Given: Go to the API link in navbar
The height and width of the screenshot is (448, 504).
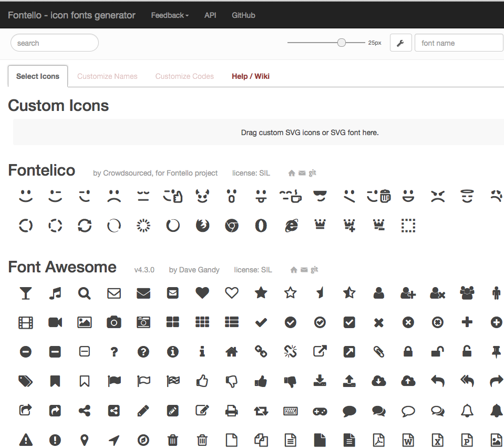Looking at the screenshot, I should pos(210,15).
